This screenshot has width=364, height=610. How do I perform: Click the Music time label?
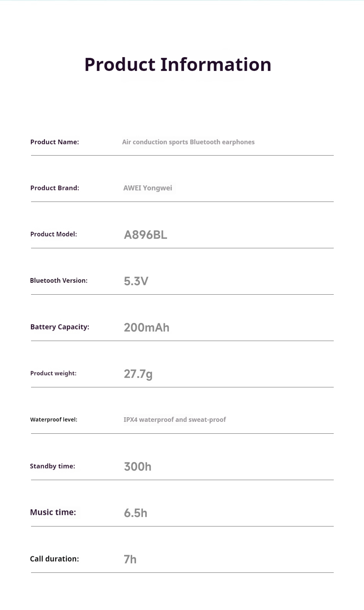click(x=53, y=512)
